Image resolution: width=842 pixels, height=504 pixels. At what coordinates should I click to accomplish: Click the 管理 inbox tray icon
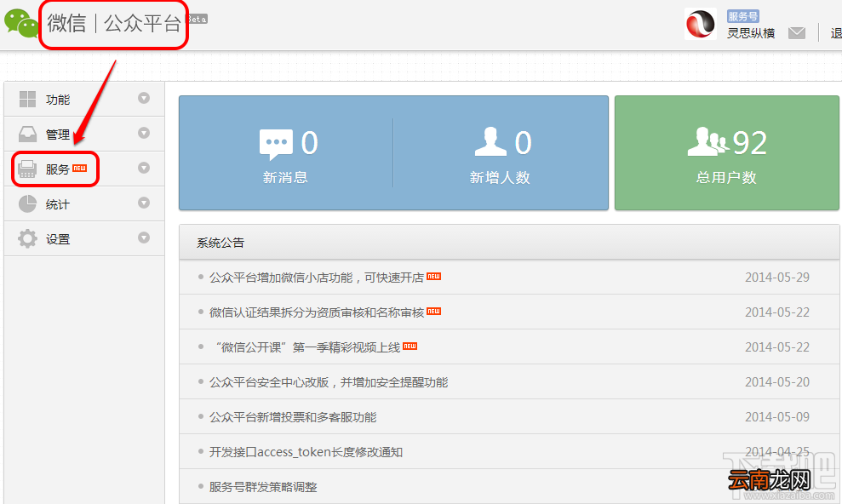click(x=27, y=135)
